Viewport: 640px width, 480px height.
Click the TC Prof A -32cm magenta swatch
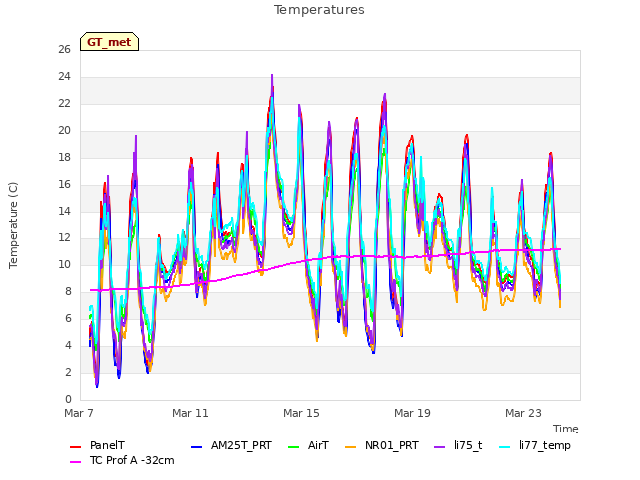(76, 462)
